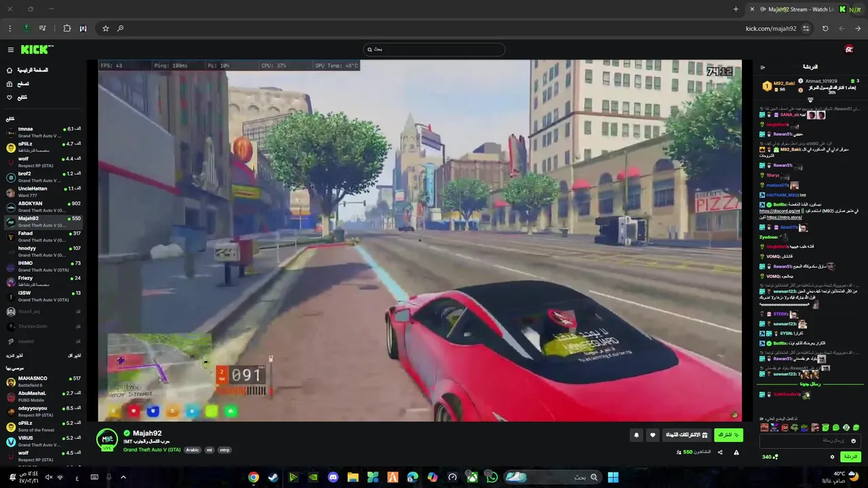
Task: Open the M92_Baki top gifter entry
Action: tap(780, 86)
